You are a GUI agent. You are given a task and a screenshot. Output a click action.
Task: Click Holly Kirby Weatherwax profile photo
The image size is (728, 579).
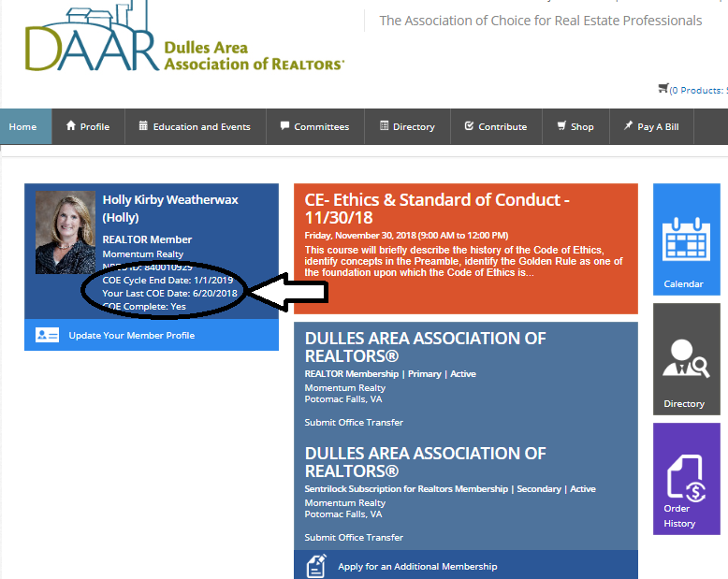pyautogui.click(x=66, y=232)
